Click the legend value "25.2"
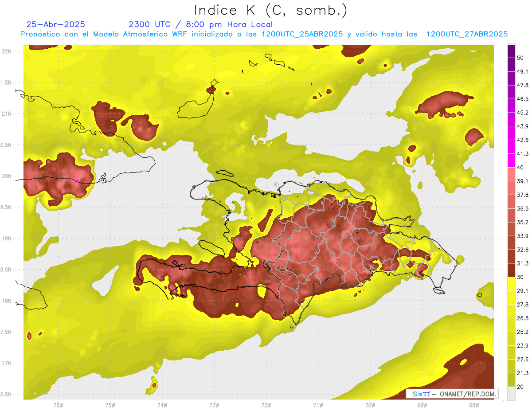 pyautogui.click(x=523, y=332)
